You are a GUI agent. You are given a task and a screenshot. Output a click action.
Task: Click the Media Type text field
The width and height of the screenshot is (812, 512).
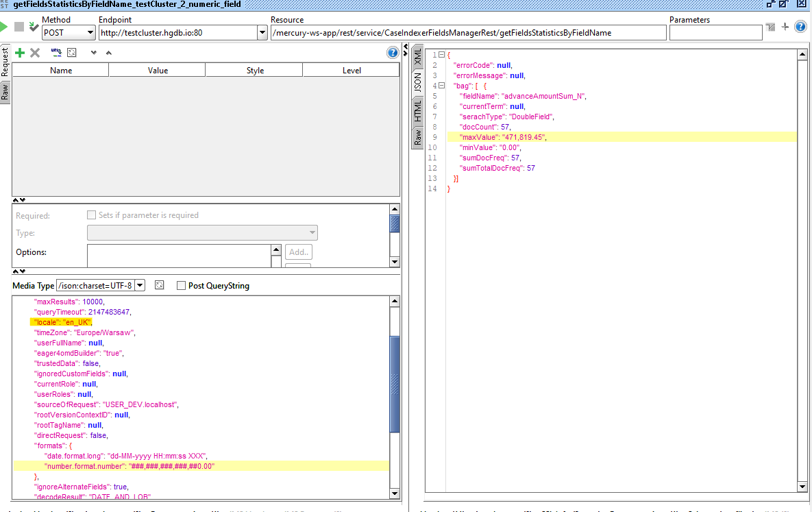click(96, 286)
